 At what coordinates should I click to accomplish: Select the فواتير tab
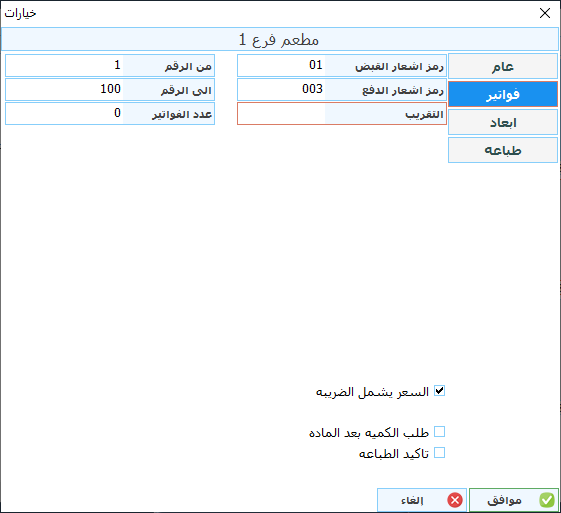(503, 94)
